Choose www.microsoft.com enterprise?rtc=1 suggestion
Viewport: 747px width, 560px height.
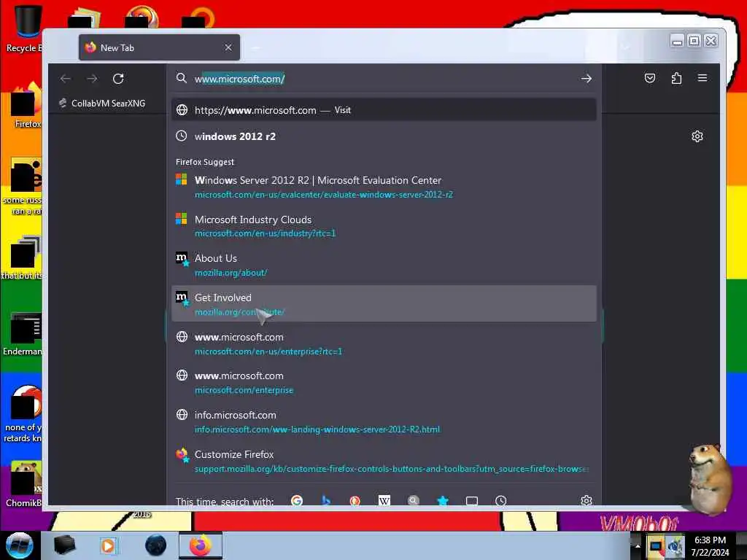(x=384, y=343)
